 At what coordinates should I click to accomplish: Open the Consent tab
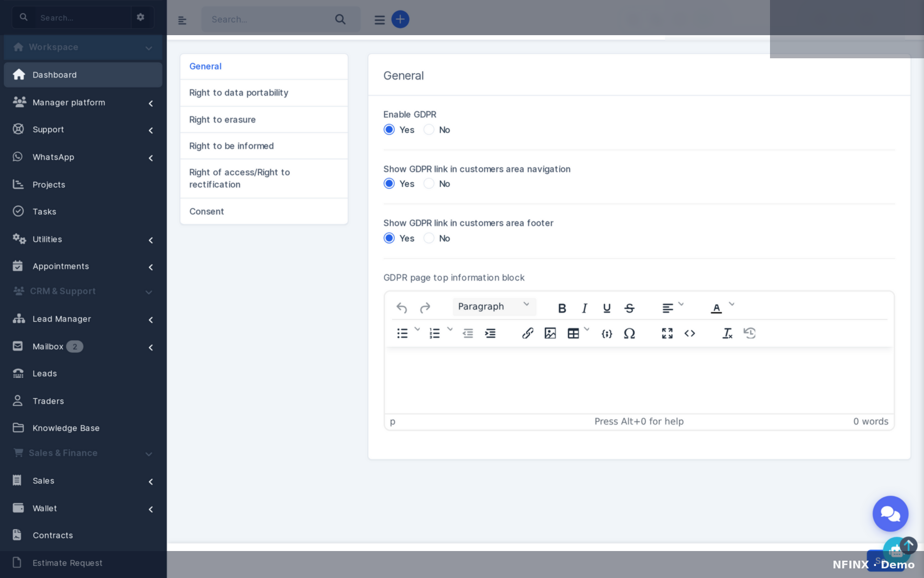click(264, 211)
